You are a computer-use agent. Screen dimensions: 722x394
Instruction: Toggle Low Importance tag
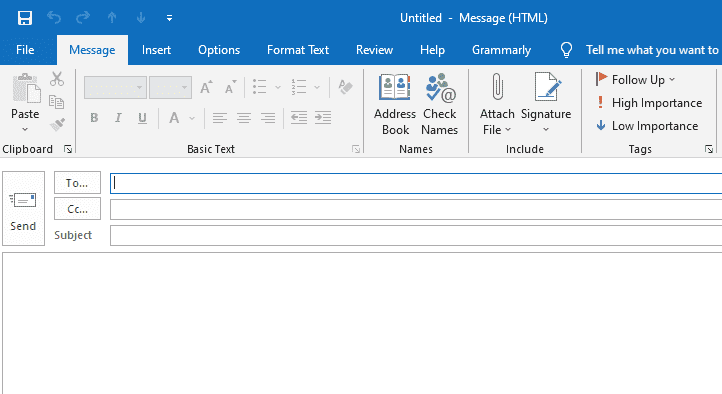647,126
